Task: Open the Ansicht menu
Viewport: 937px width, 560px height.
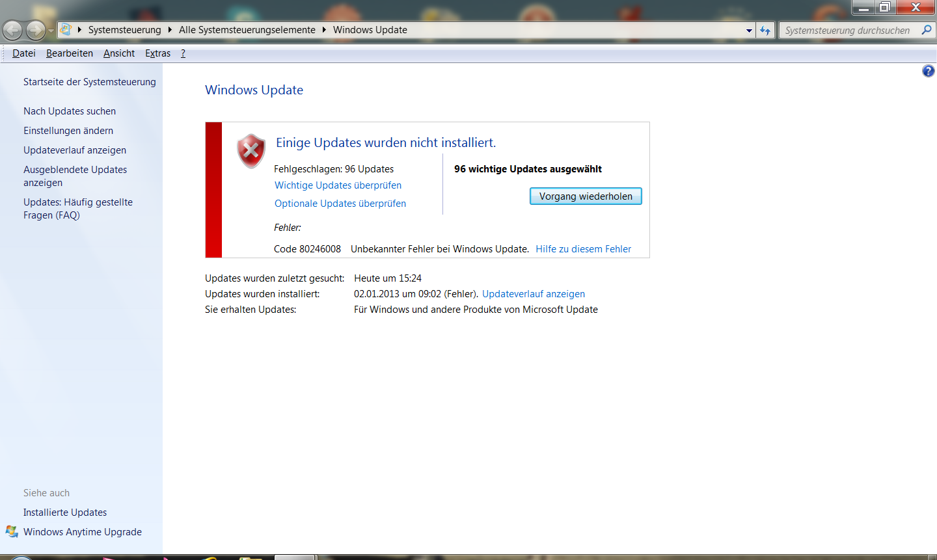Action: 119,53
